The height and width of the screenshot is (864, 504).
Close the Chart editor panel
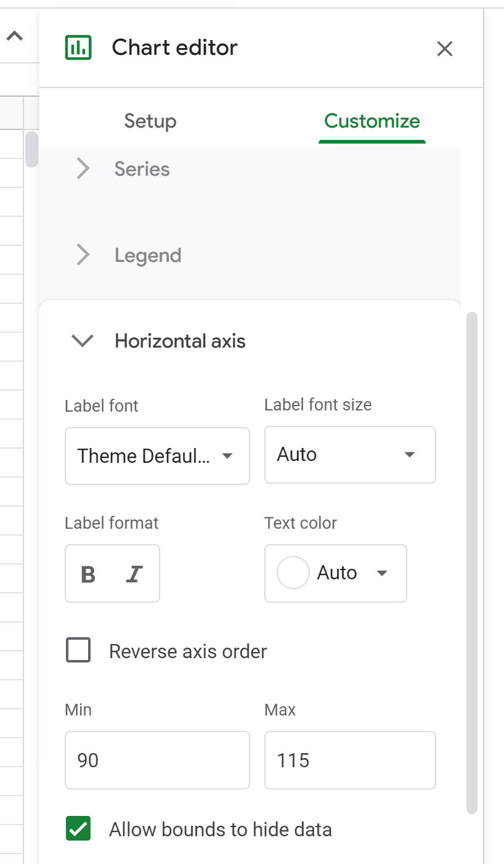[x=444, y=49]
